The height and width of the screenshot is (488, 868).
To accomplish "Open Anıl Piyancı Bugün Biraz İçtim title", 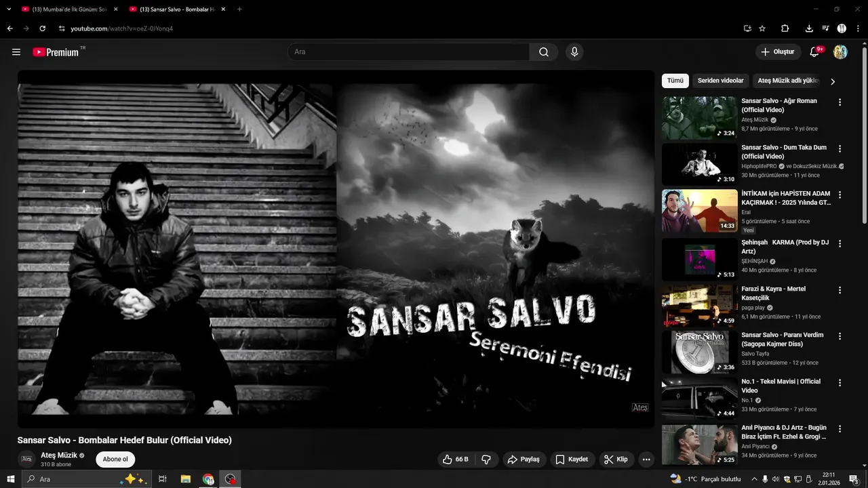I will click(784, 432).
